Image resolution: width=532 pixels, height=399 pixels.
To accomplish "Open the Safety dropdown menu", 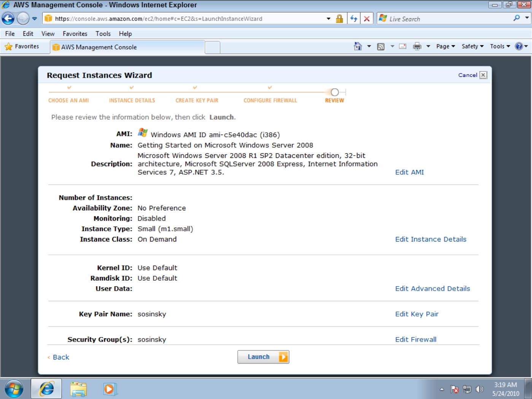I will pyautogui.click(x=473, y=46).
